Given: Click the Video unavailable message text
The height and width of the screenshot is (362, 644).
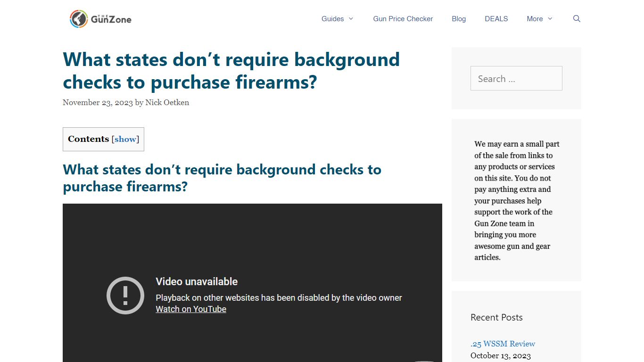Looking at the screenshot, I should click(x=197, y=282).
